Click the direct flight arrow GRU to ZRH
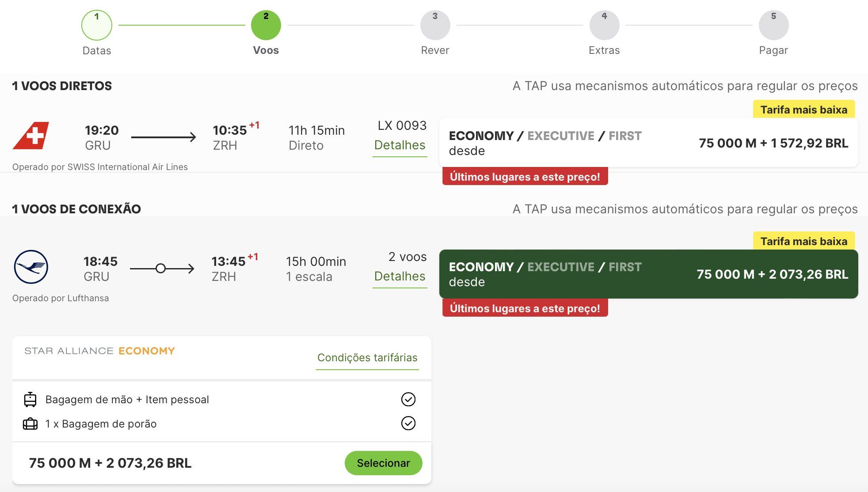The image size is (868, 492). (x=164, y=137)
